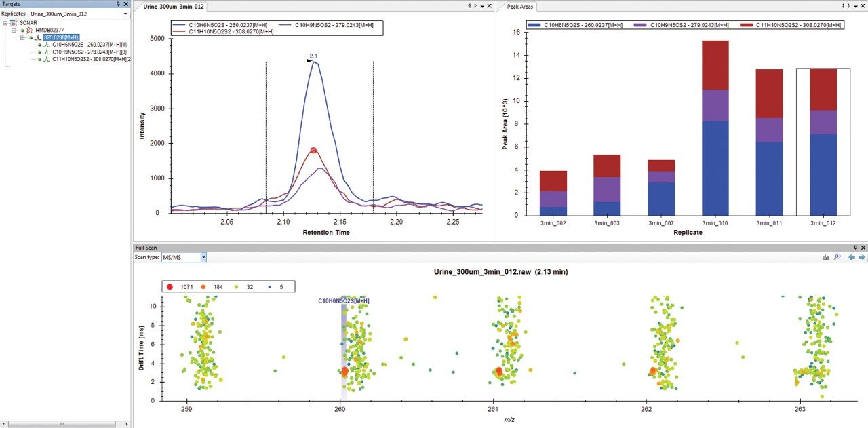Click the spectrum filter icon in Full Scan toolbar

pos(826,258)
